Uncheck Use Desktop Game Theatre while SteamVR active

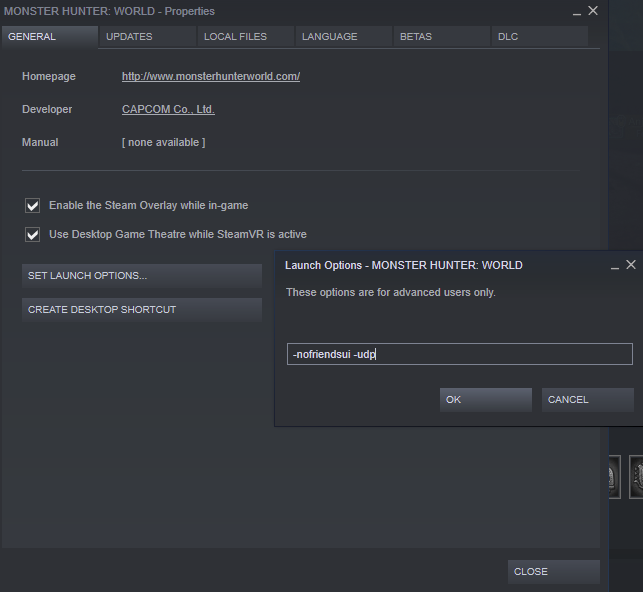point(32,235)
